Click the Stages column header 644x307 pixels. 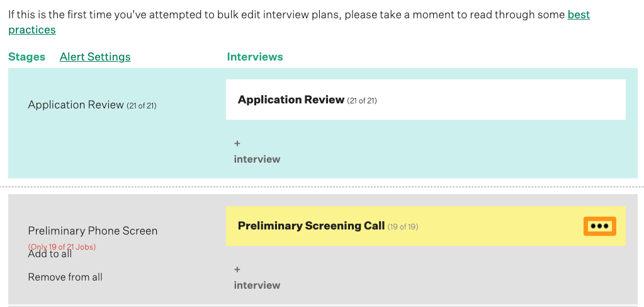tap(26, 57)
